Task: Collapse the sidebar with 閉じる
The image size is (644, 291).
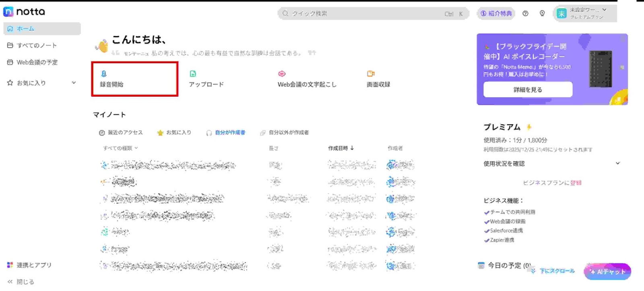Action: [x=21, y=282]
